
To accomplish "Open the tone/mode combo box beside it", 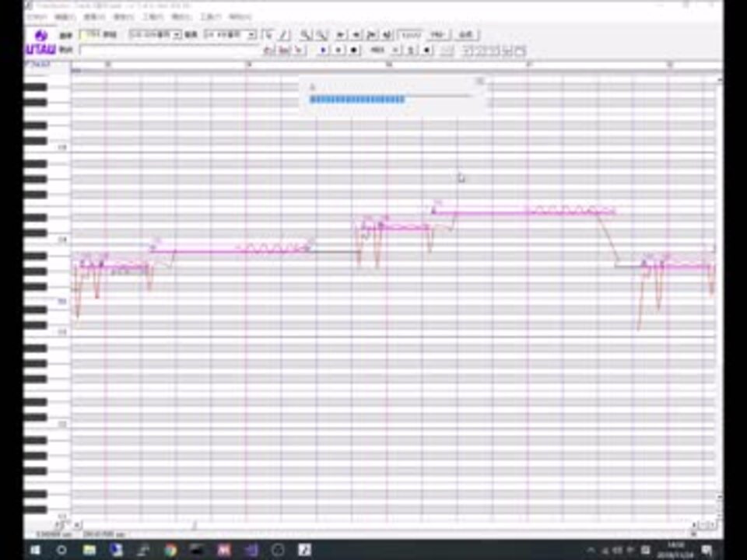I will [x=251, y=33].
